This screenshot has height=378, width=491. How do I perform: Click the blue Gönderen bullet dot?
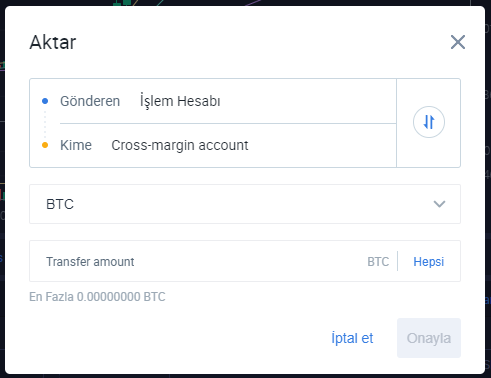pyautogui.click(x=45, y=101)
